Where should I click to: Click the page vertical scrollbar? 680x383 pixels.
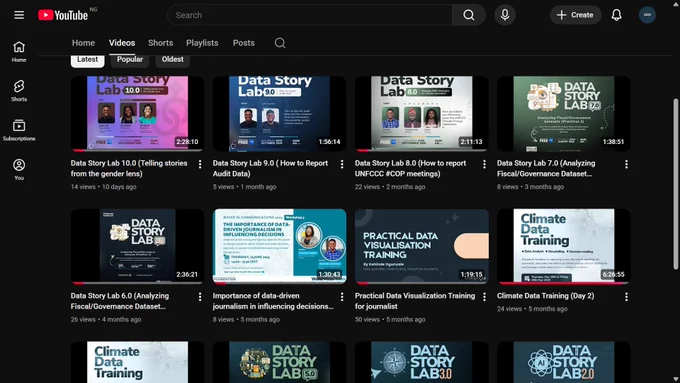click(675, 184)
